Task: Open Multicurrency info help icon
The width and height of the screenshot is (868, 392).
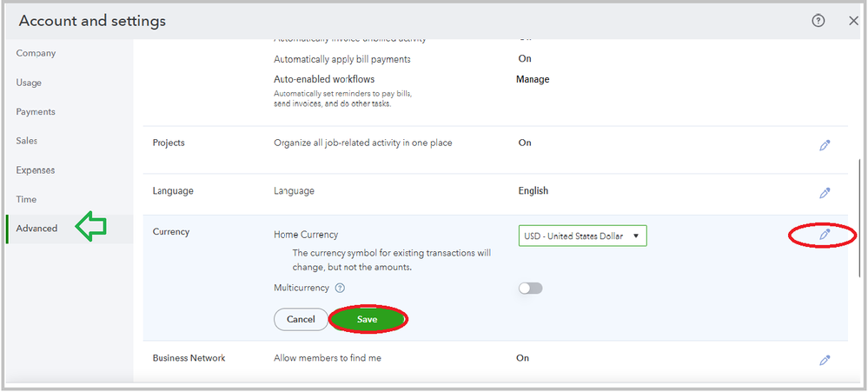Action: point(341,288)
